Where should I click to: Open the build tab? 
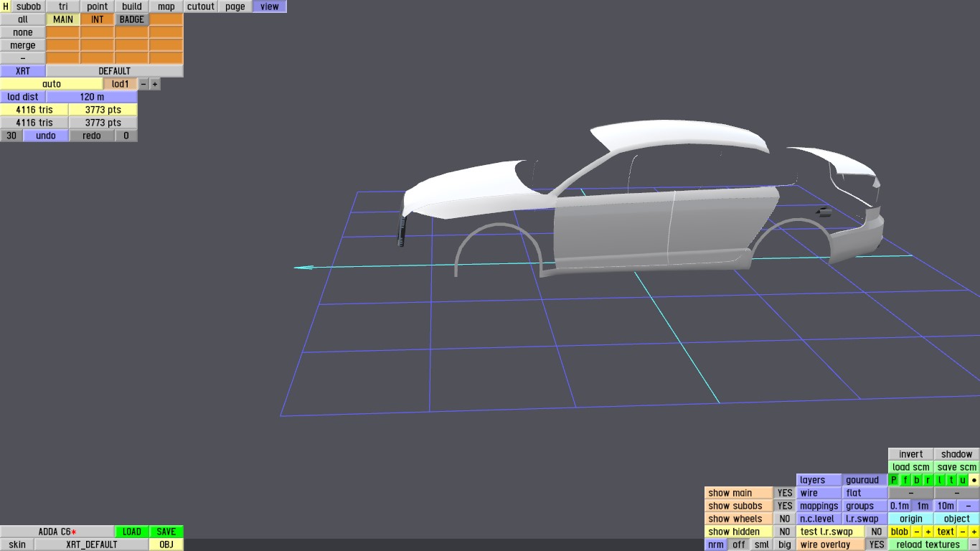click(132, 6)
